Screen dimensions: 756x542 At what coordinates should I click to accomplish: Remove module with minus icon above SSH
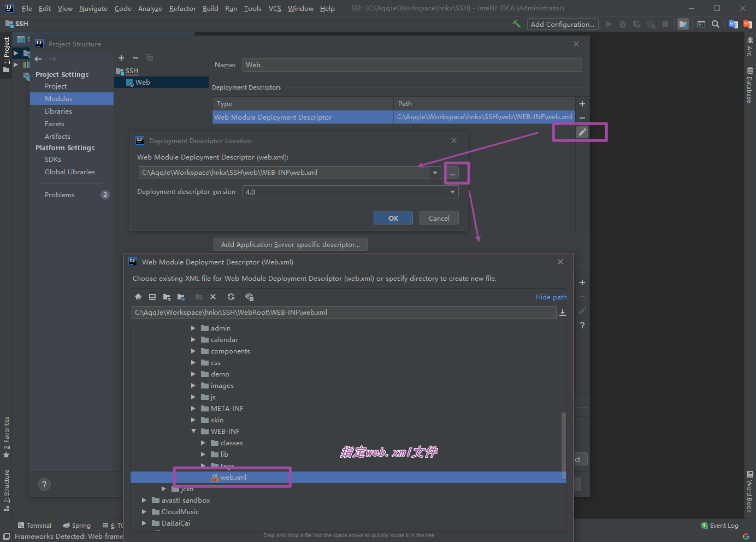tap(135, 58)
